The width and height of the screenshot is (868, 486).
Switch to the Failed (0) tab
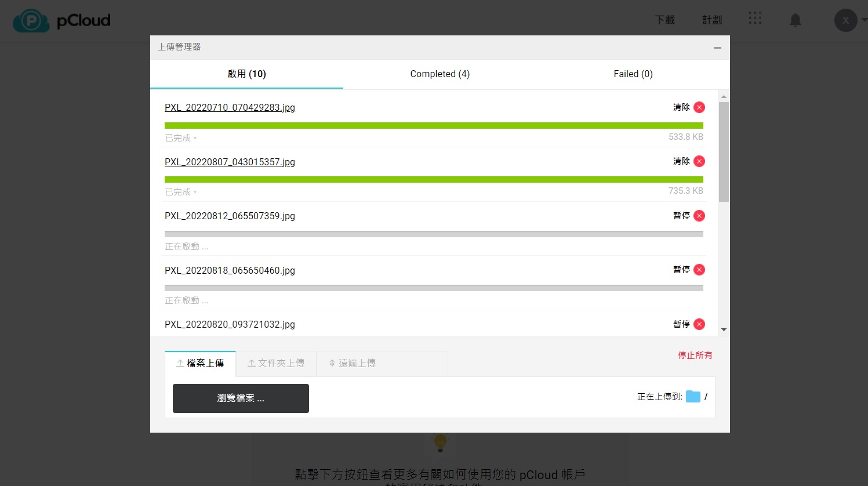pyautogui.click(x=633, y=74)
